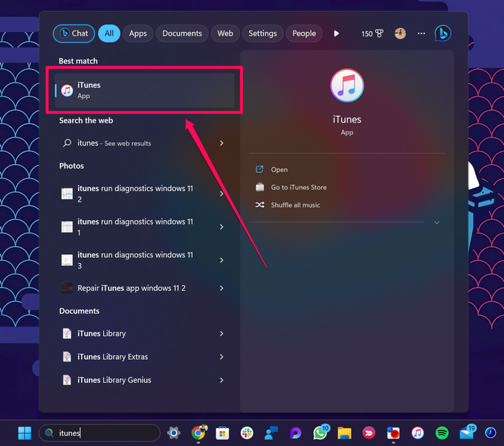504x446 pixels.
Task: Open File Explorer folder icon on taskbar
Action: [x=344, y=433]
